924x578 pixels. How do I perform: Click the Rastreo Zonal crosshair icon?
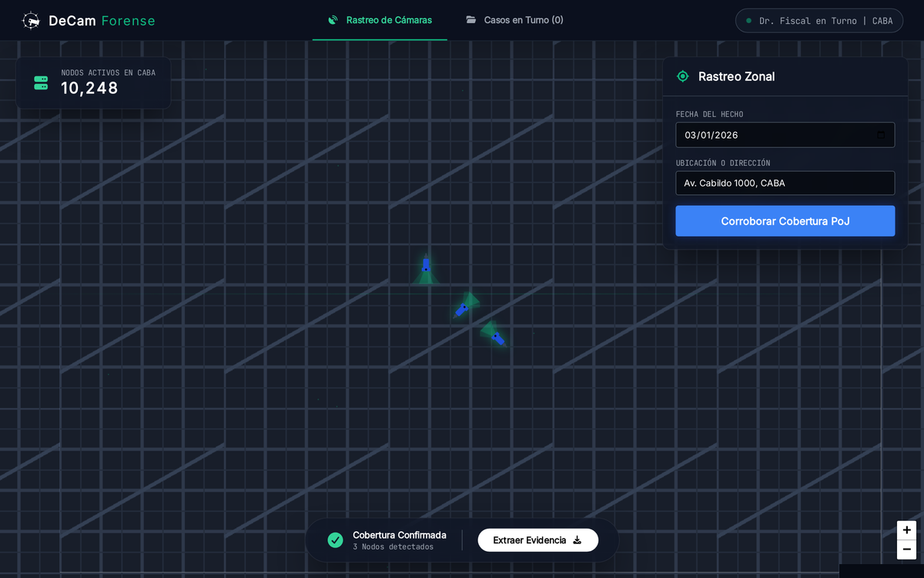(682, 76)
